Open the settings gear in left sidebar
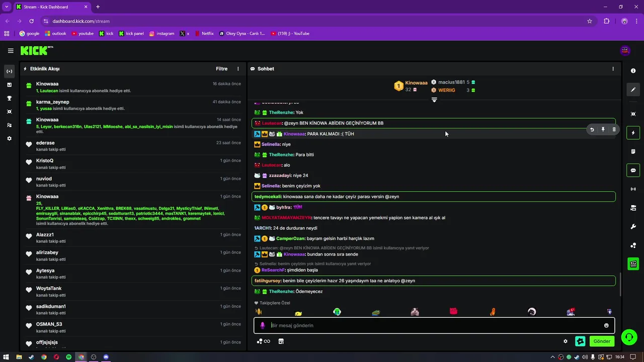Screen dimensions: 644x362 9,138
